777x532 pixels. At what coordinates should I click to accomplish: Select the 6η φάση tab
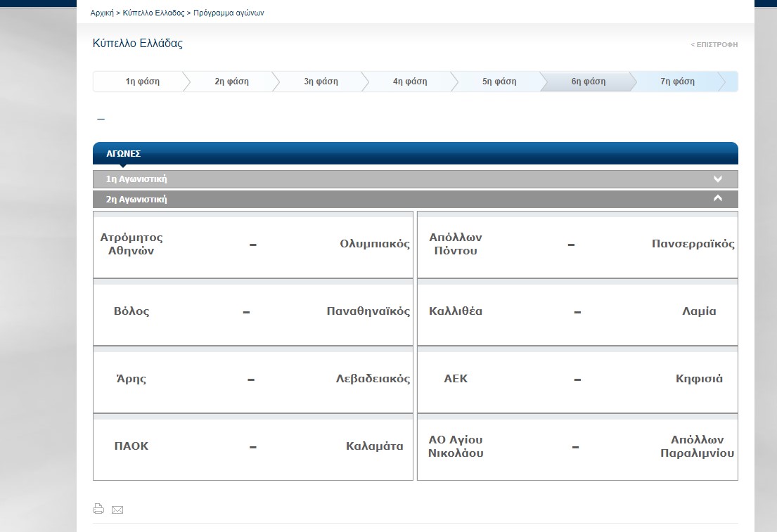pyautogui.click(x=589, y=82)
